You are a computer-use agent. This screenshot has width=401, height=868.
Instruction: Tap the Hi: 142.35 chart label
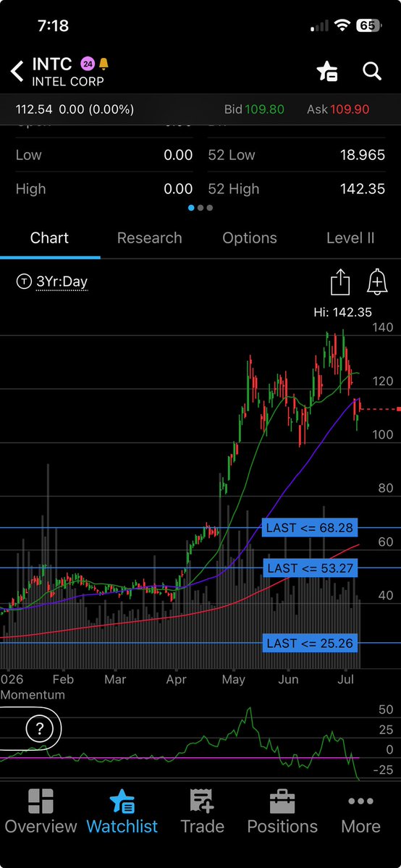342,312
